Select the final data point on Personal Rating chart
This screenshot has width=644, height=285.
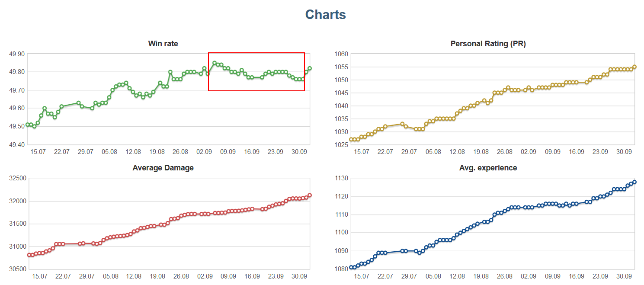[634, 67]
